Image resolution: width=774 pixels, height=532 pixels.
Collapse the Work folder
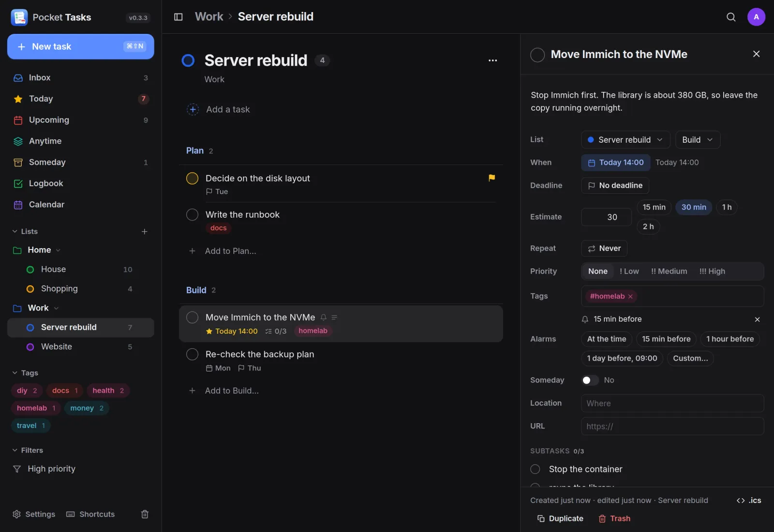pyautogui.click(x=56, y=308)
